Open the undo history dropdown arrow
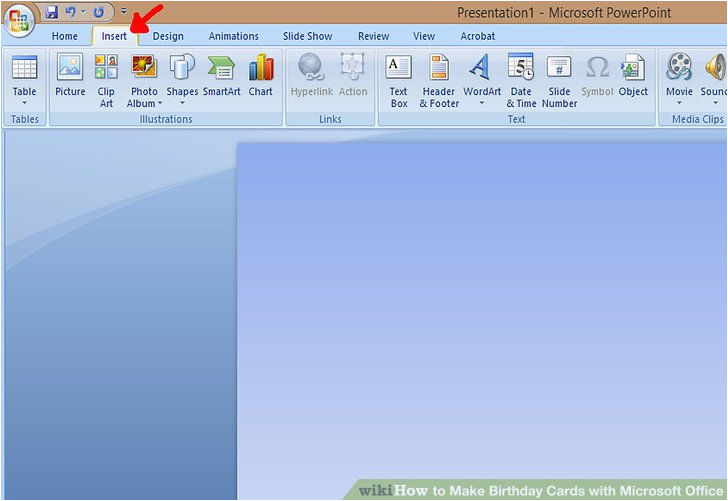This screenshot has height=501, width=728. [84, 12]
